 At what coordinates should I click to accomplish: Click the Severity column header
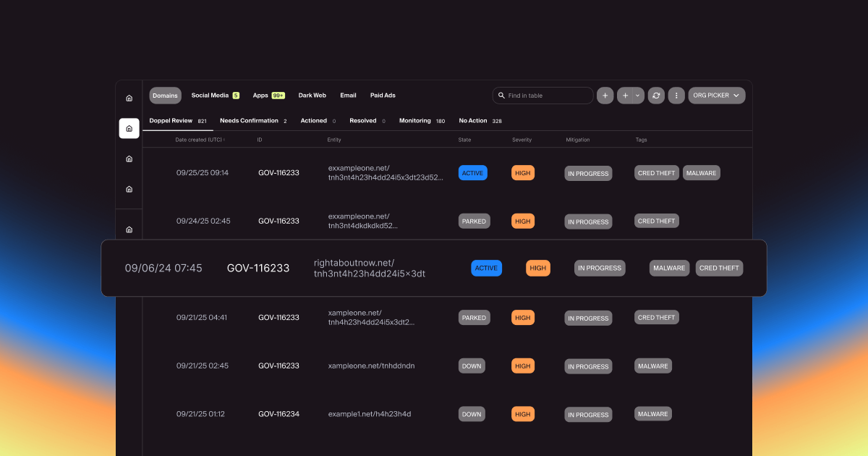coord(522,140)
